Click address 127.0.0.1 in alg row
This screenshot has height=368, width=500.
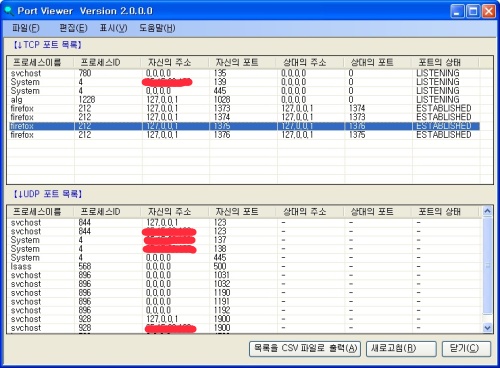pyautogui.click(x=162, y=100)
